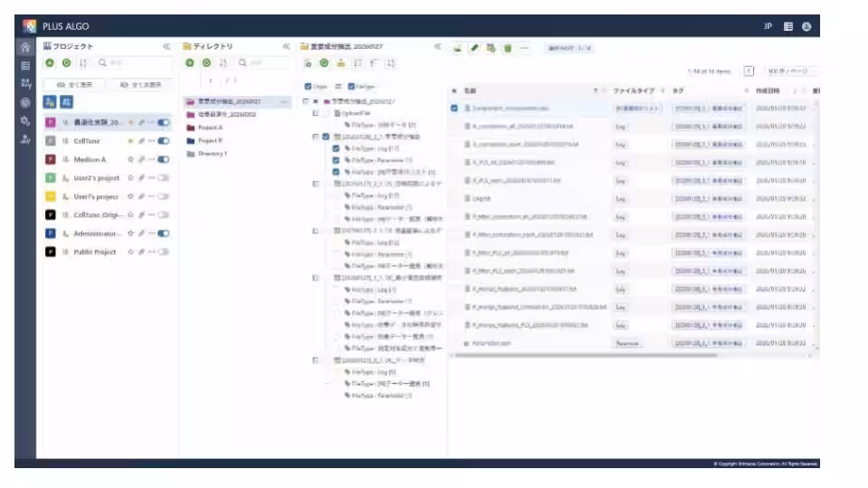Click the link icon for CellTune project
Image resolution: width=868 pixels, height=488 pixels.
click(141, 141)
